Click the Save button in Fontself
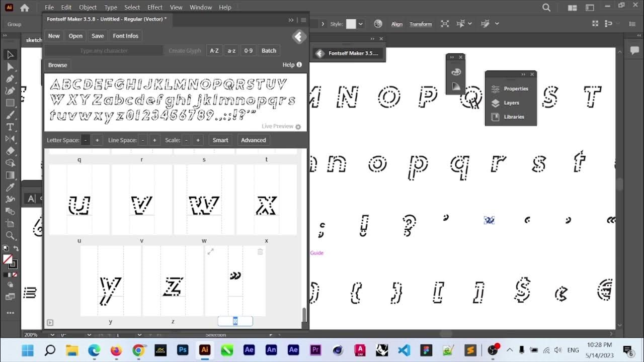This screenshot has height=362, width=644. (98, 36)
